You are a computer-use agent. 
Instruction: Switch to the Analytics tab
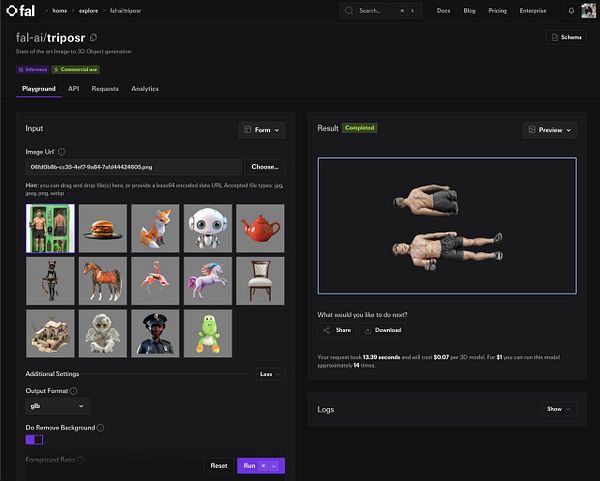tap(145, 89)
